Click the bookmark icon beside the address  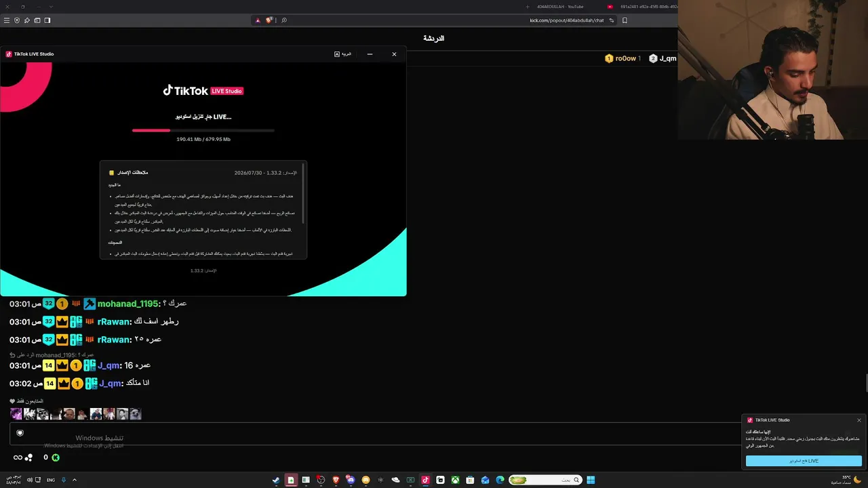coord(625,20)
